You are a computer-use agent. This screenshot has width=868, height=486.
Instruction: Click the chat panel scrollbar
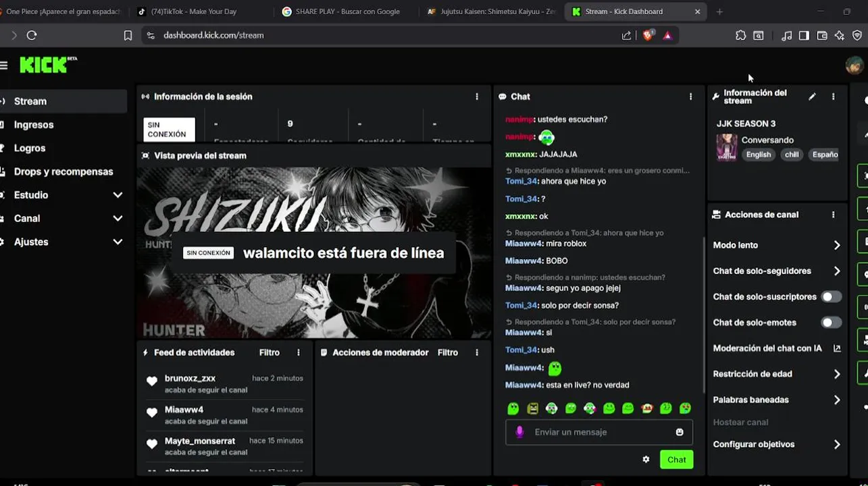[x=704, y=314]
